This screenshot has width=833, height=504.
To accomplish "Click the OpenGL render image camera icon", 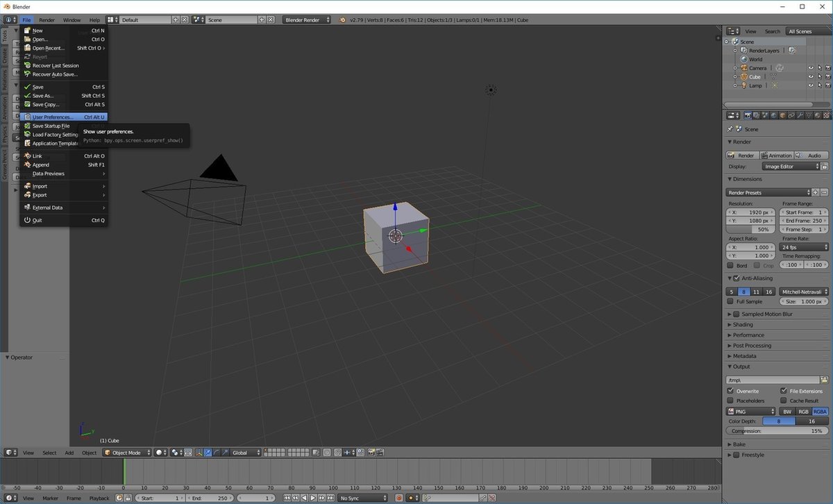I will (371, 453).
